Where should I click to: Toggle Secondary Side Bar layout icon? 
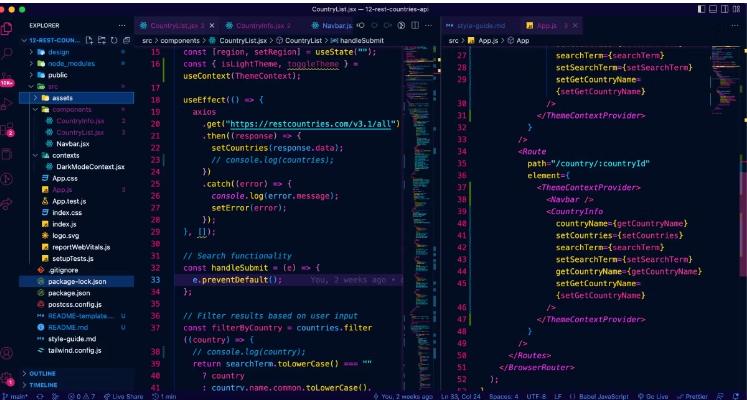click(x=725, y=9)
